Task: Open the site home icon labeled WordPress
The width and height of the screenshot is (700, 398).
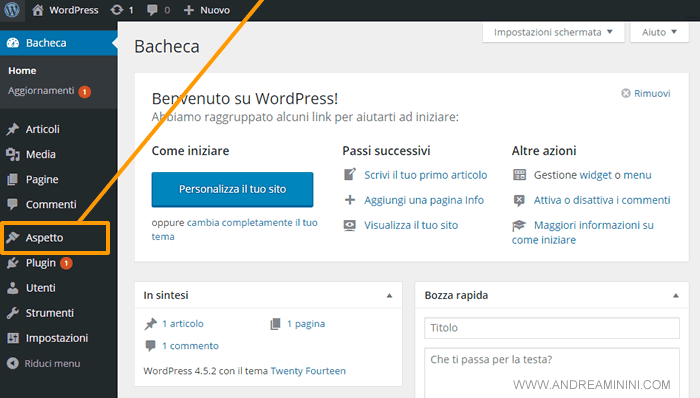Action: coord(38,10)
